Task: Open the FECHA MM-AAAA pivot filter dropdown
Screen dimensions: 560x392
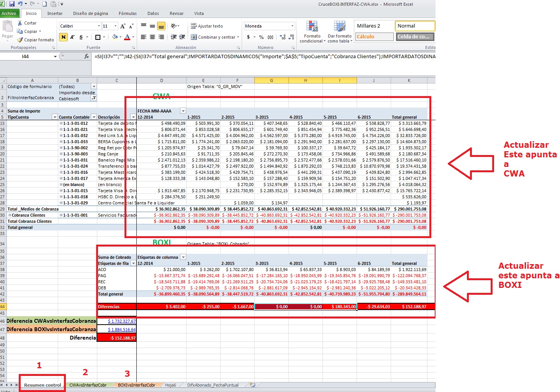Action: coord(183,111)
